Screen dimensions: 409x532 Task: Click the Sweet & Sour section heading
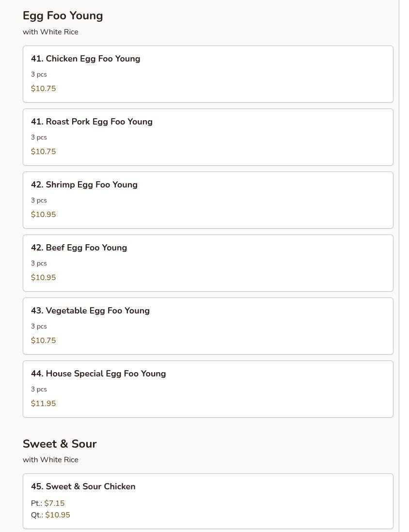point(60,444)
